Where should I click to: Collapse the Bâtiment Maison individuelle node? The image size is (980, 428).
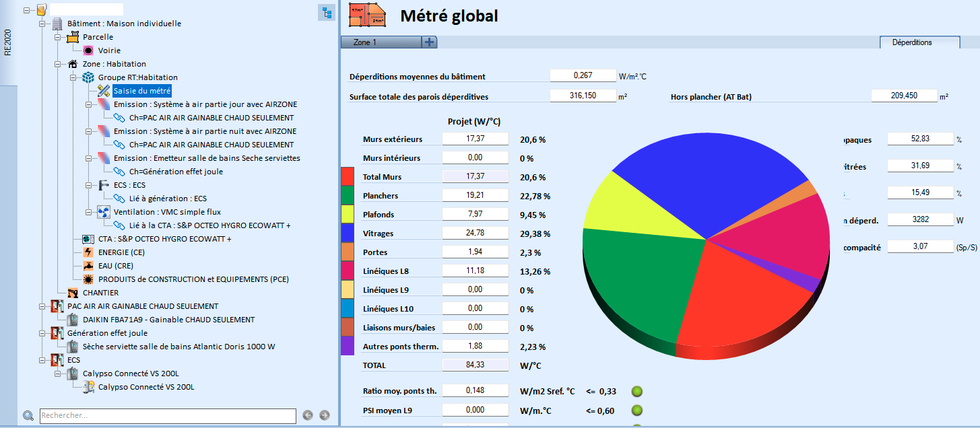point(42,24)
